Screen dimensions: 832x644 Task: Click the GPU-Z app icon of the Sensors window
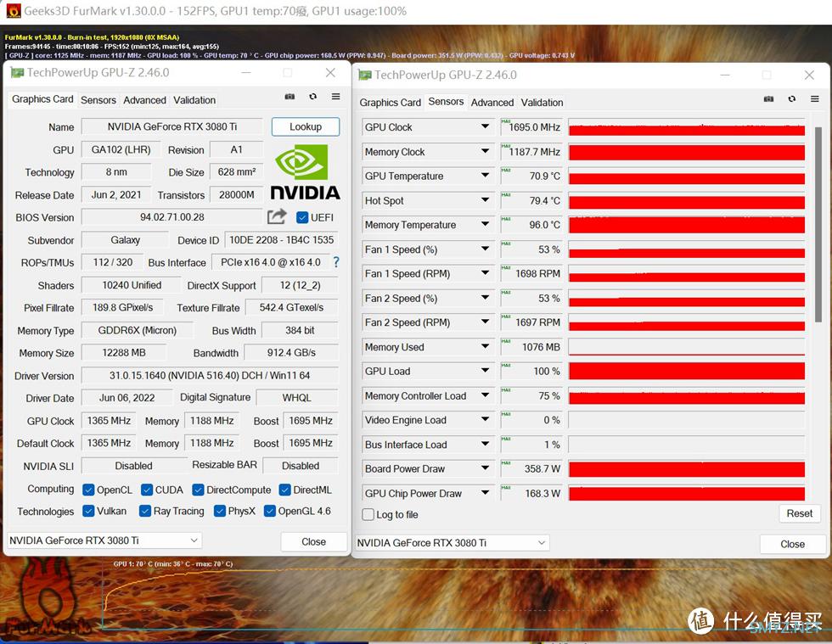[365, 75]
